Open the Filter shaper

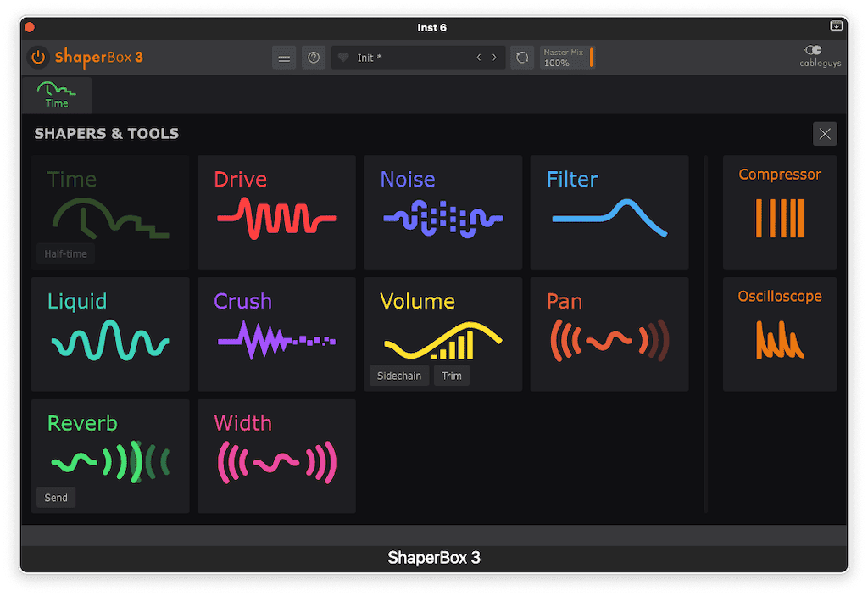609,212
